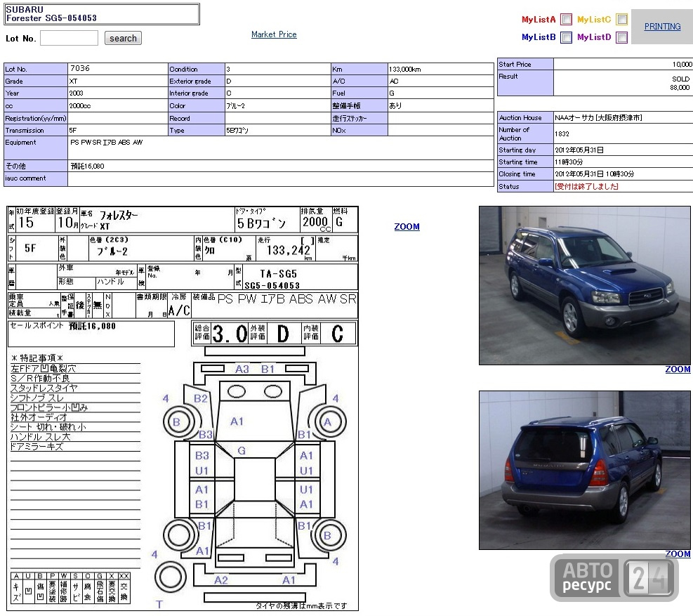Select the Interior grade value C
The width and height of the screenshot is (693, 616).
(228, 93)
